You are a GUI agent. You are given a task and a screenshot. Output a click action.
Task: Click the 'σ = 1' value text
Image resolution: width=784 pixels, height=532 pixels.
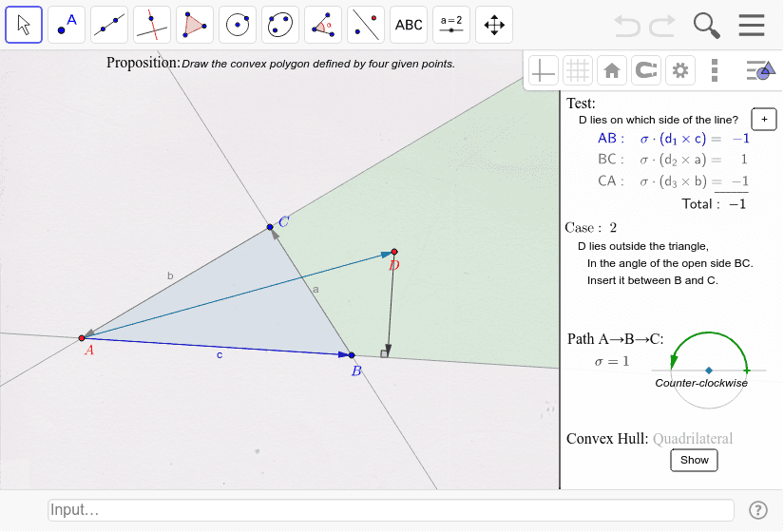[x=611, y=361]
